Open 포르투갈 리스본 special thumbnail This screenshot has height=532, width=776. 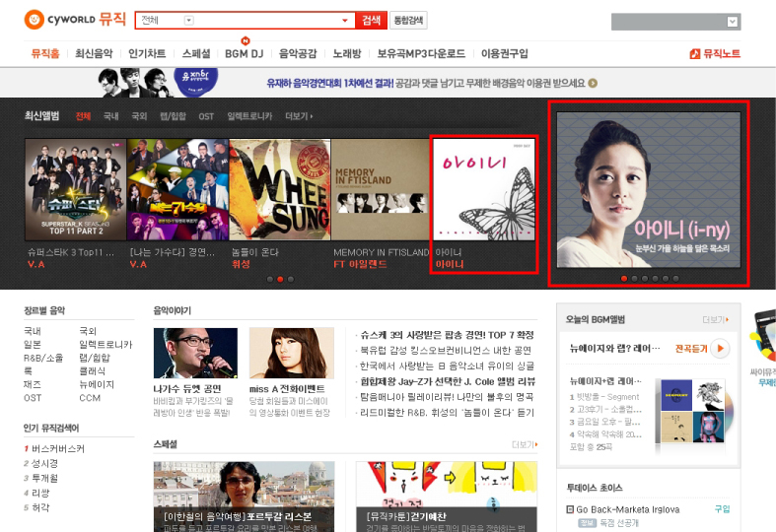(244, 497)
